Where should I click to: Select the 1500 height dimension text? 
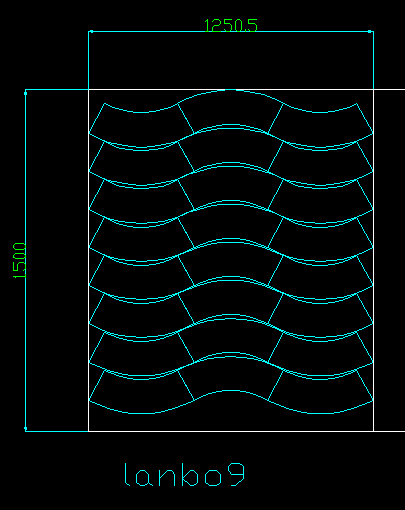(19, 261)
